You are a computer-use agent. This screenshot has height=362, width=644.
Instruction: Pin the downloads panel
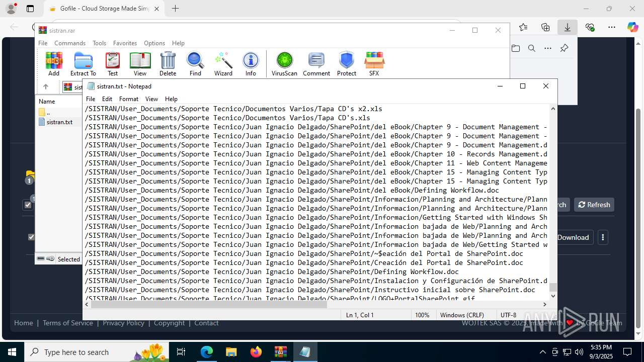pyautogui.click(x=564, y=48)
